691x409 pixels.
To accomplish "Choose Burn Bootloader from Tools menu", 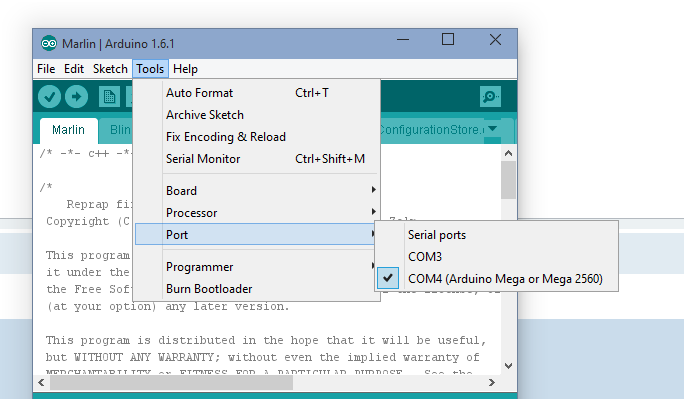I will [257, 289].
